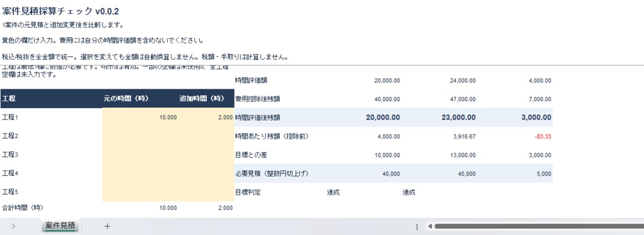Select the bold difference 3,000.00 in 時間評価後残額 row

point(536,117)
